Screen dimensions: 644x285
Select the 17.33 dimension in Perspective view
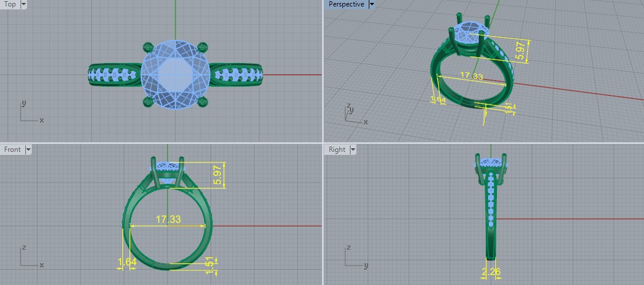point(472,76)
